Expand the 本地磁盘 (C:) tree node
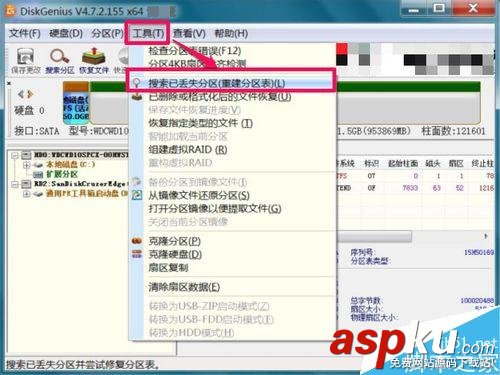 pos(26,165)
